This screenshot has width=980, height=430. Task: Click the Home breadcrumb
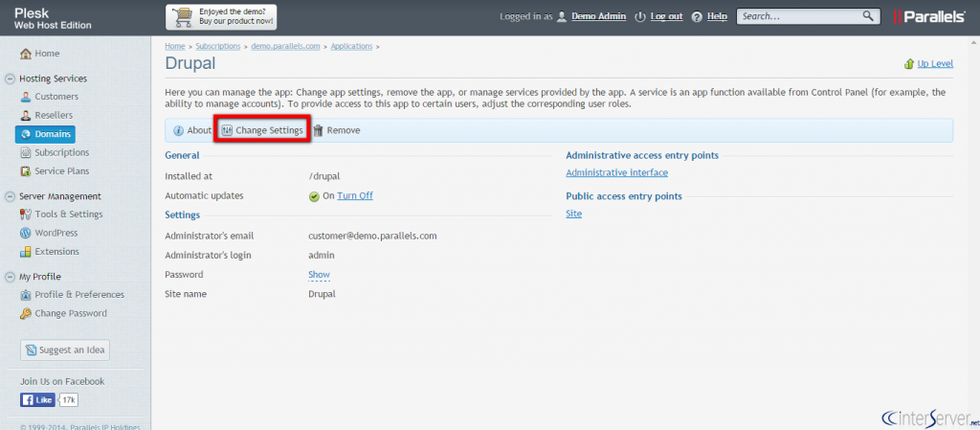pos(175,46)
